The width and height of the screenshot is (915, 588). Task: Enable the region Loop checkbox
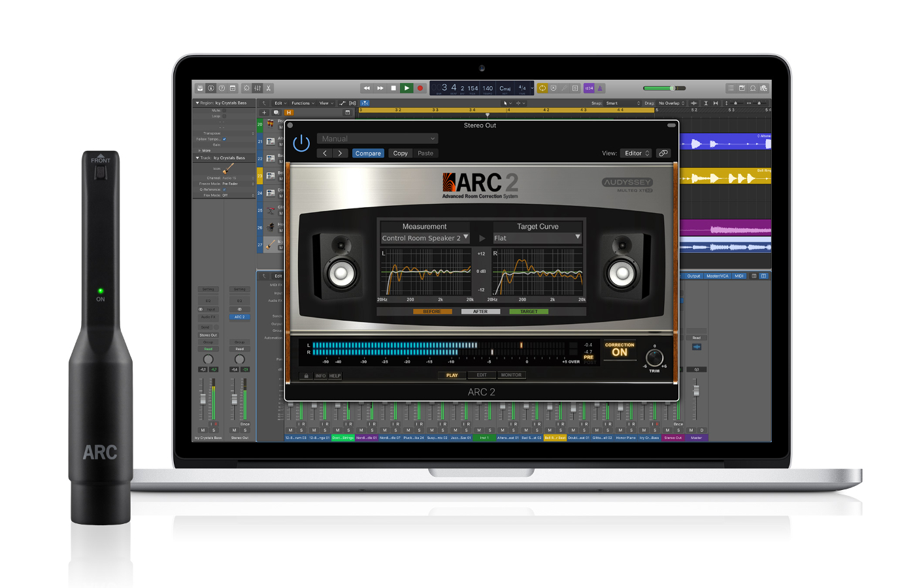point(224,116)
